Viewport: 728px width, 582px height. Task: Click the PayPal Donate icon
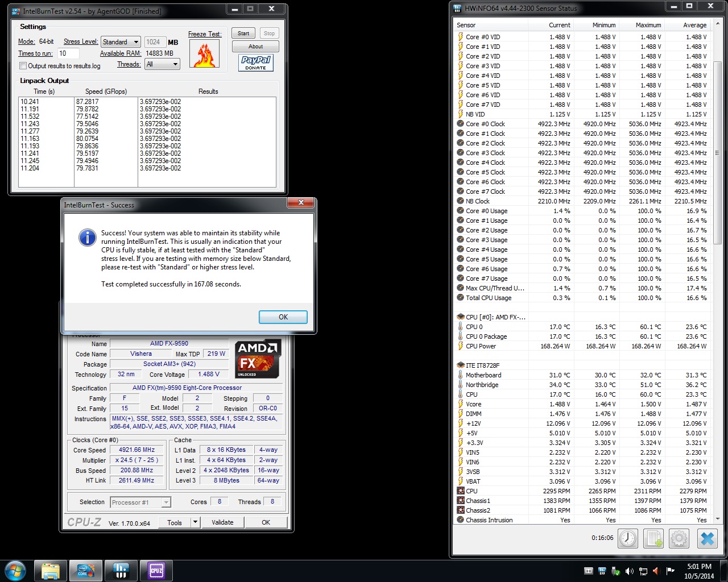[255, 63]
